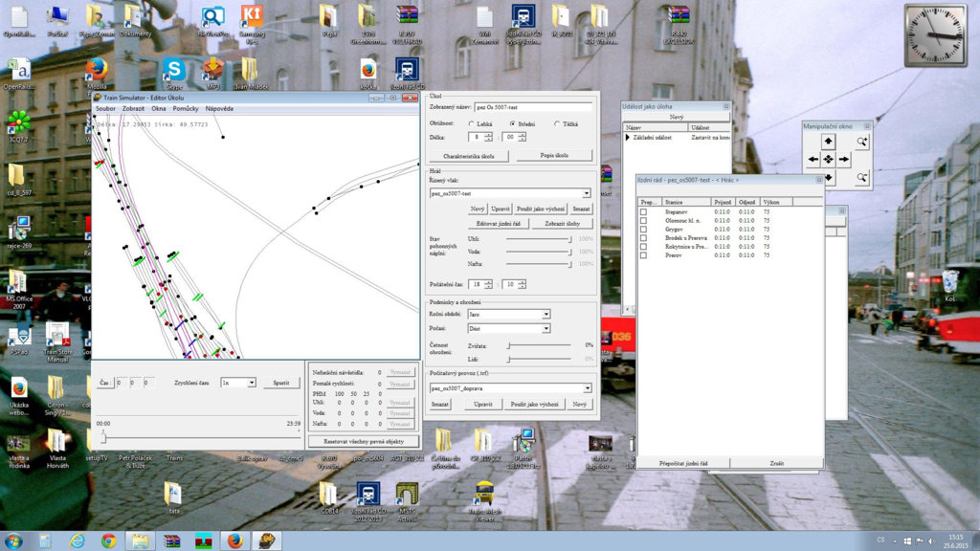Image resolution: width=980 pixels, height=551 pixels.
Task: Zoom out with the magnifier minus button
Action: (x=862, y=178)
